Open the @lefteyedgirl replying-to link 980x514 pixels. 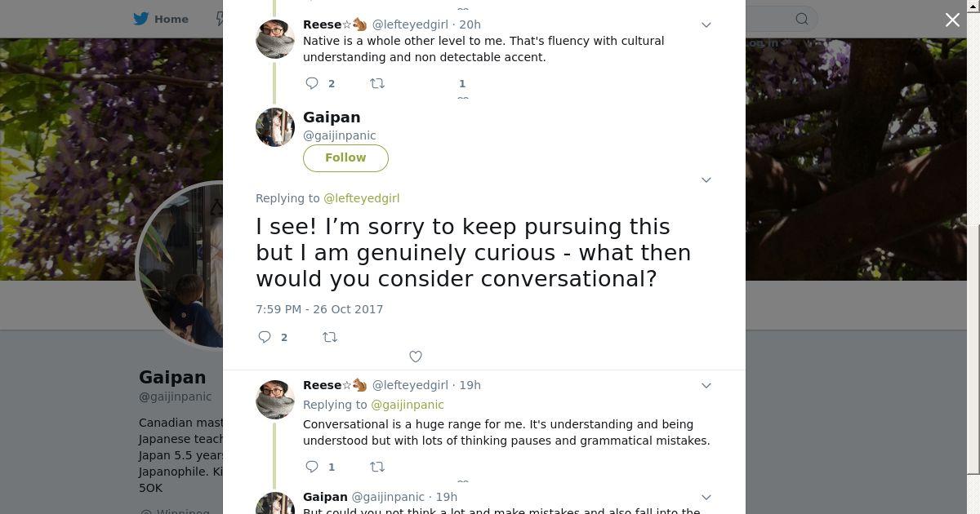click(x=361, y=198)
